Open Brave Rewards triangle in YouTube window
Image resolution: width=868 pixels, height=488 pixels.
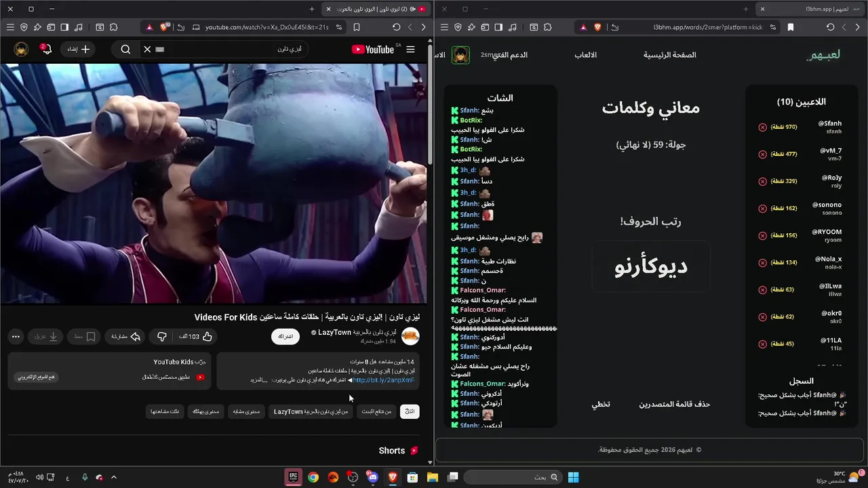point(149,27)
